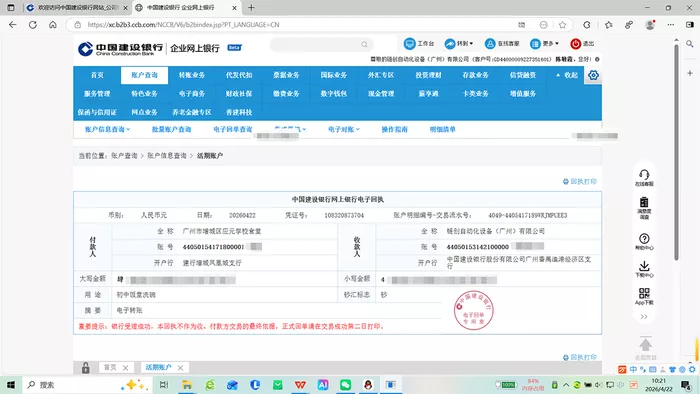Click the top 回执打印 link
This screenshot has width=700, height=394.
coord(579,182)
